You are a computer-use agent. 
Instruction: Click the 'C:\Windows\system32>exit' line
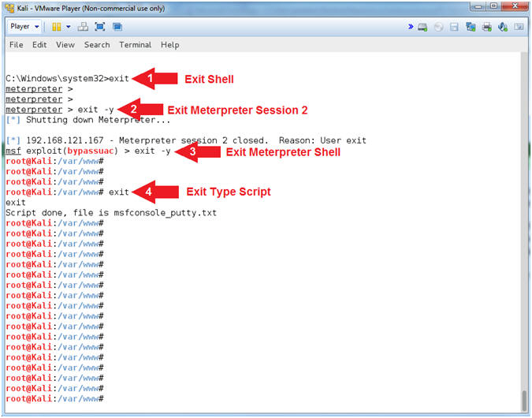click(x=67, y=78)
